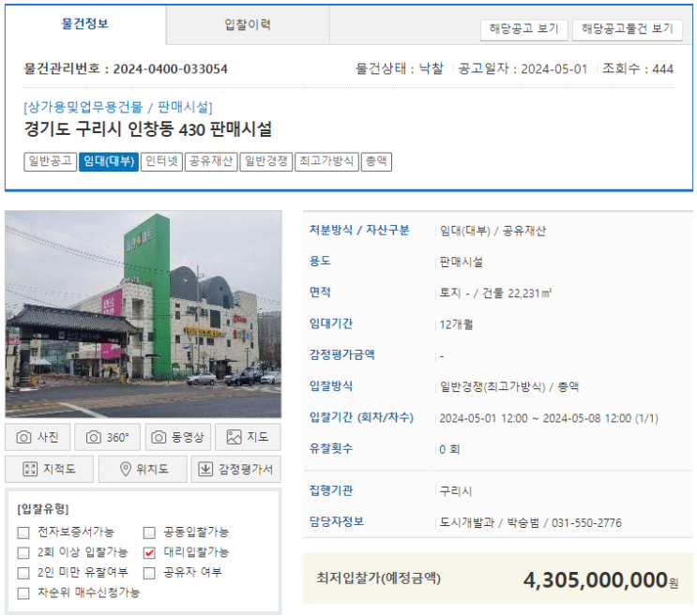The image size is (697, 616).
Task: Click the 물건상태 : 낙찰 status text
Action: pos(400,68)
